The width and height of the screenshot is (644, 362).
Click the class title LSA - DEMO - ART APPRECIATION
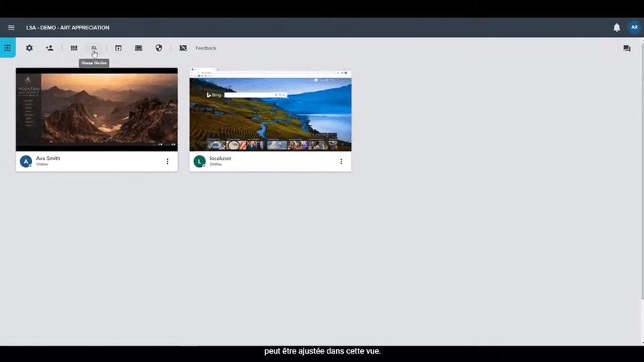coord(68,27)
